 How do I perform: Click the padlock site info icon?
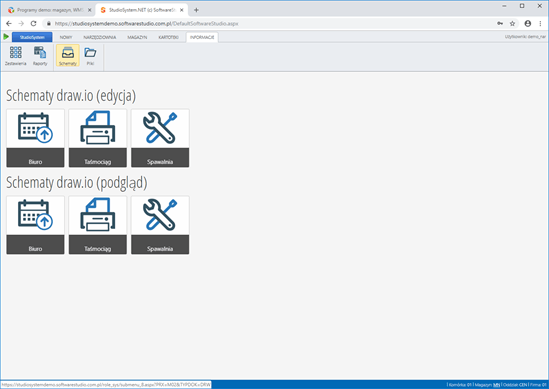[49, 23]
